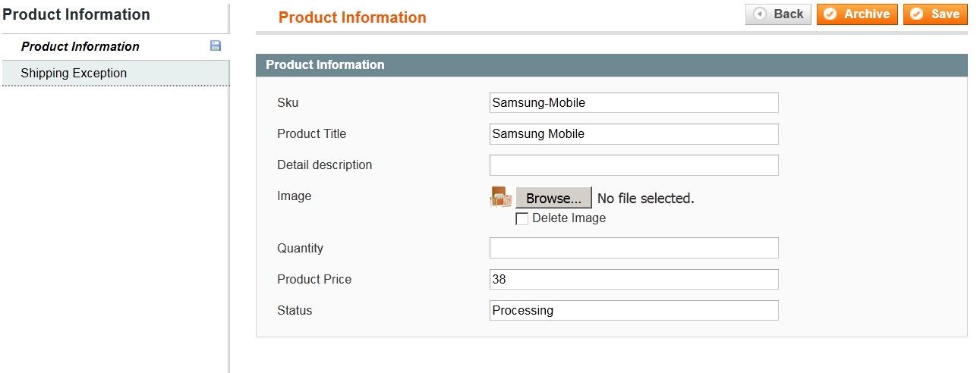This screenshot has height=373, width=980.
Task: Click the empty Quantity field
Action: 634,248
